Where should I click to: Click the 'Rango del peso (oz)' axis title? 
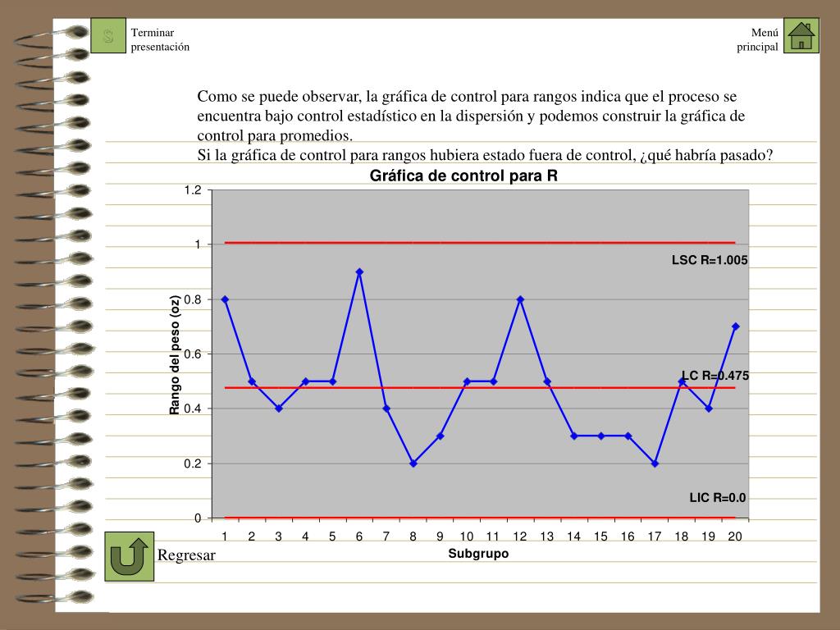(x=175, y=355)
